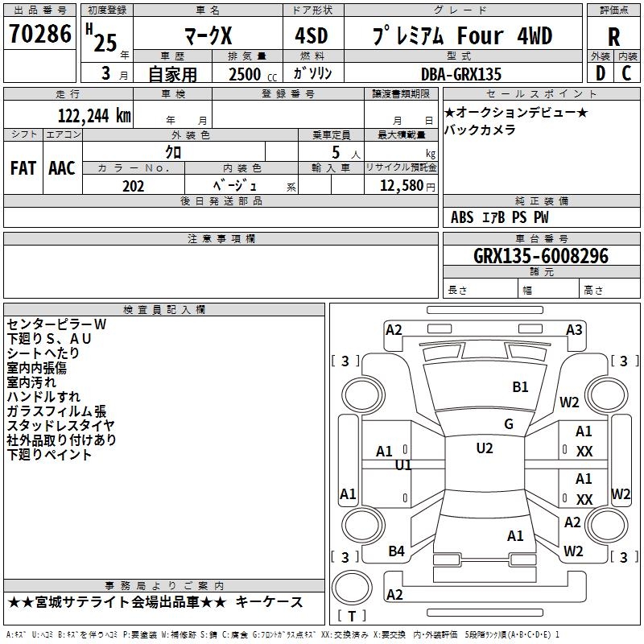644x644 pixels.
Task: Click the A3 scratch marker
Action: click(574, 330)
